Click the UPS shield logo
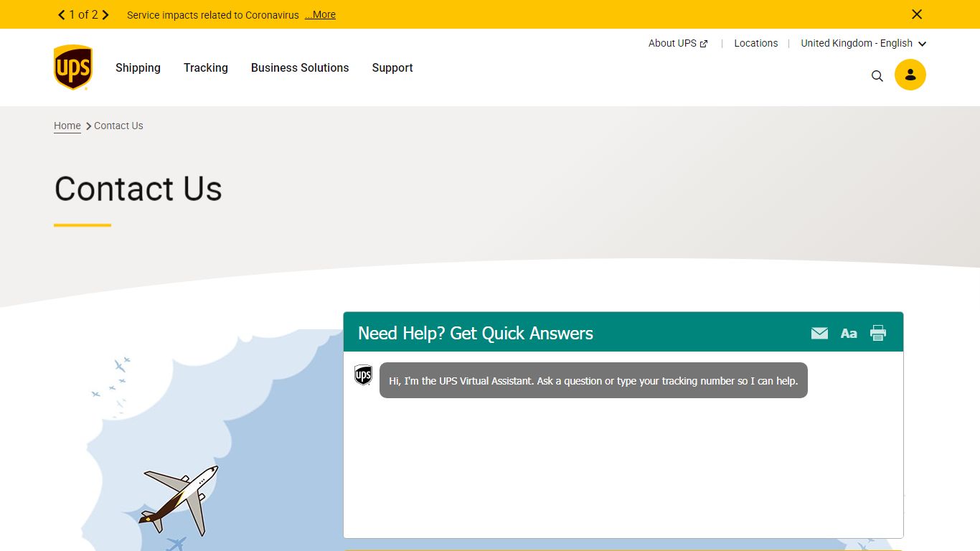 coord(73,67)
